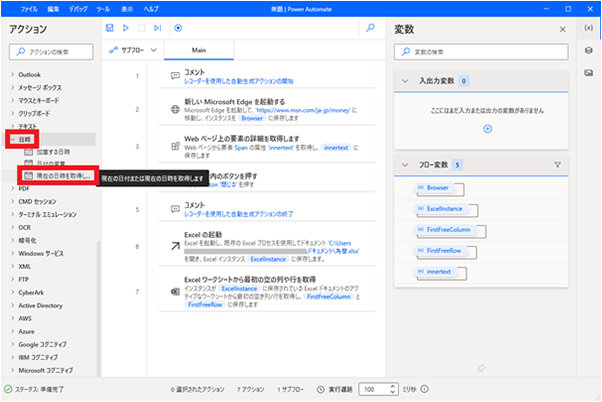Run the next action with the step icon
602x402 pixels.
tap(157, 28)
